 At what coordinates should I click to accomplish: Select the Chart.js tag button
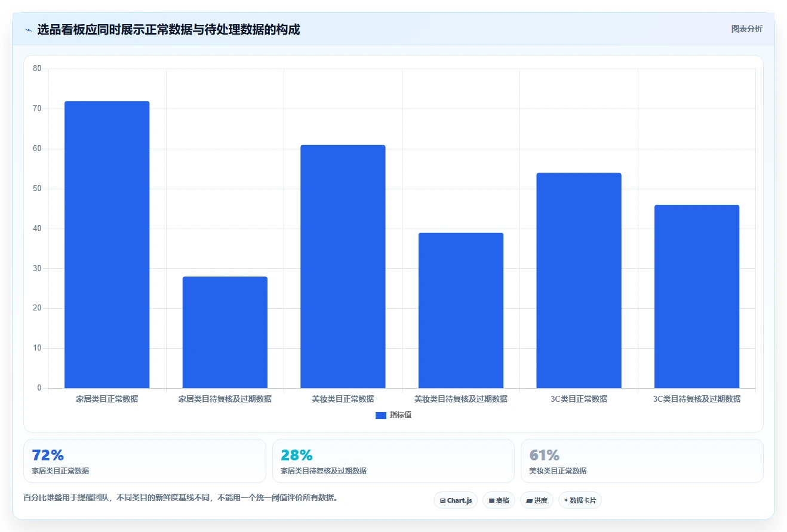coord(456,500)
